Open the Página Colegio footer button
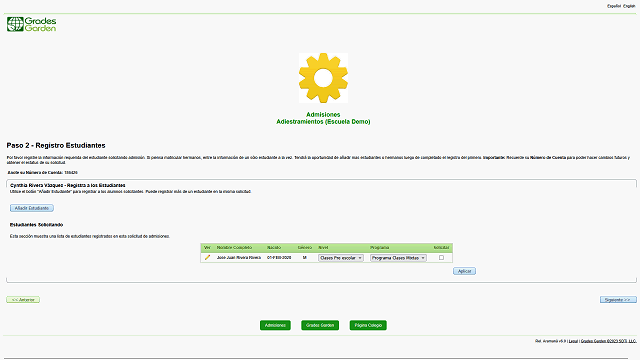The width and height of the screenshot is (640, 360). [x=368, y=325]
